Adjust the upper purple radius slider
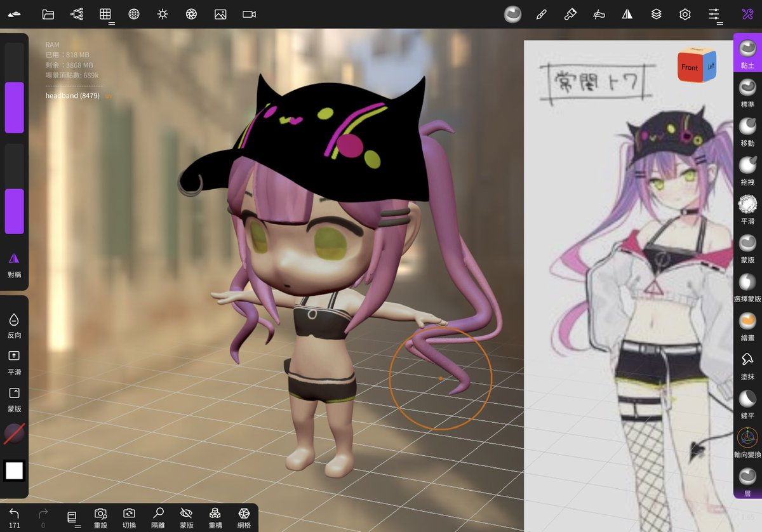The image size is (762, 532). 14,88
